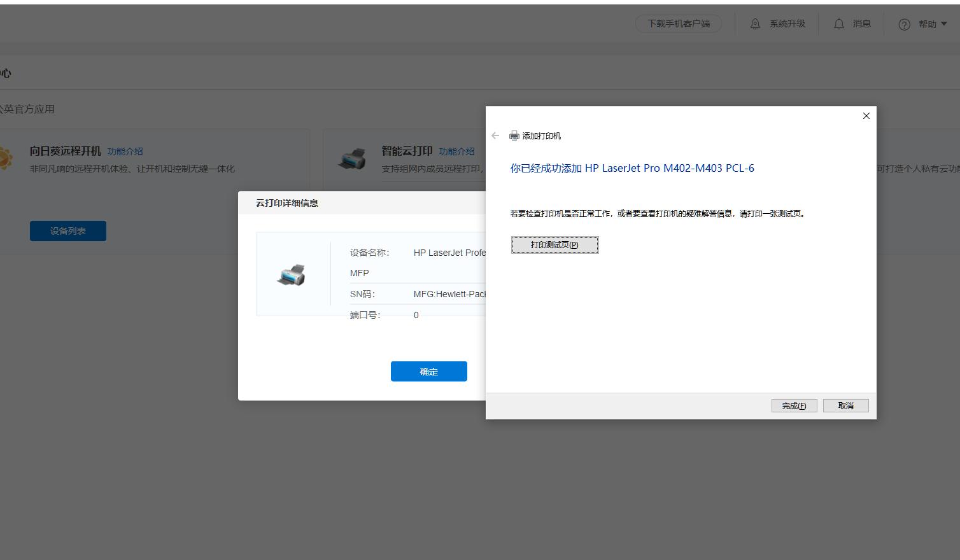Open 消息 in the top bar
The height and width of the screenshot is (560, 960).
point(862,24)
